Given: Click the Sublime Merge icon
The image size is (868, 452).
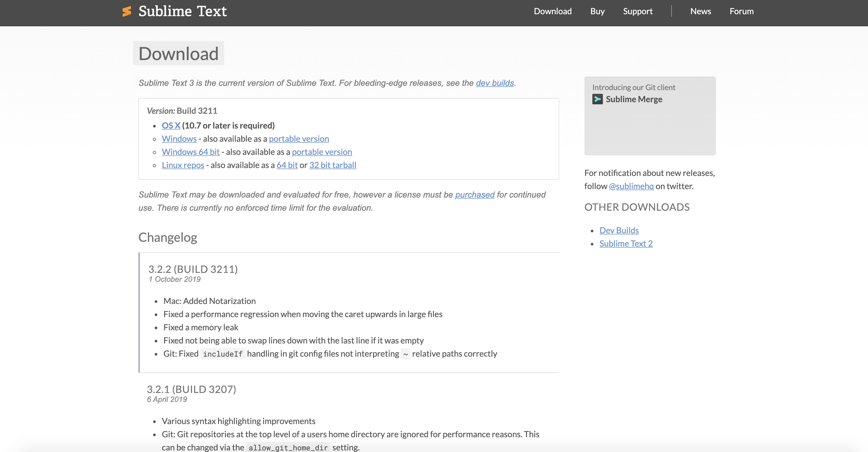Looking at the screenshot, I should (x=597, y=99).
